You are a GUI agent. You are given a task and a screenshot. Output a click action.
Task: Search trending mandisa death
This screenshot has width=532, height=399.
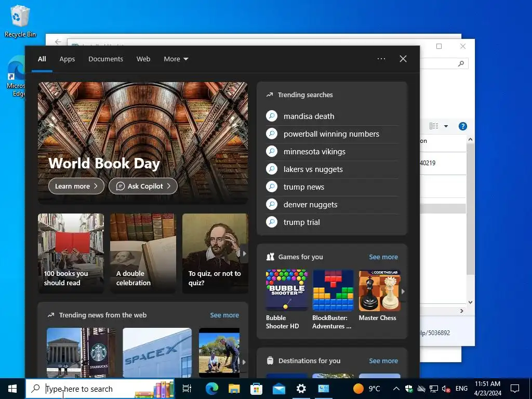point(332,116)
